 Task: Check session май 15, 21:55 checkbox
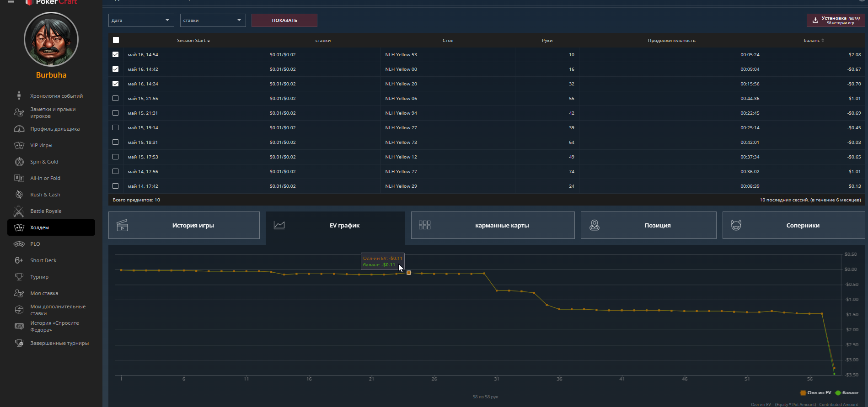point(115,98)
